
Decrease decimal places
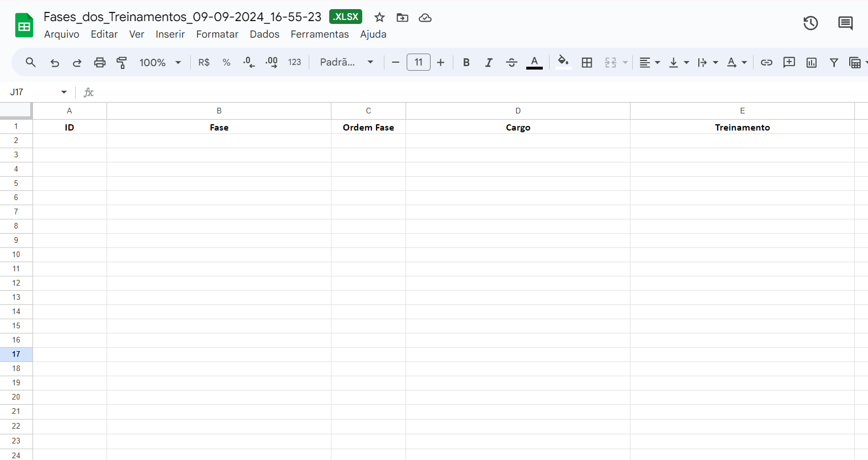pyautogui.click(x=249, y=62)
